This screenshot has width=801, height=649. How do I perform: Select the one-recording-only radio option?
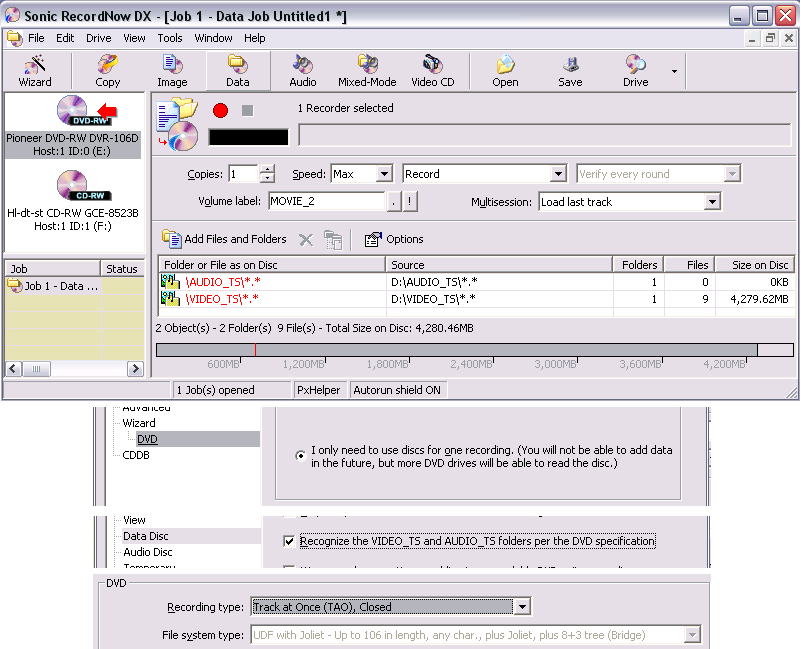300,455
